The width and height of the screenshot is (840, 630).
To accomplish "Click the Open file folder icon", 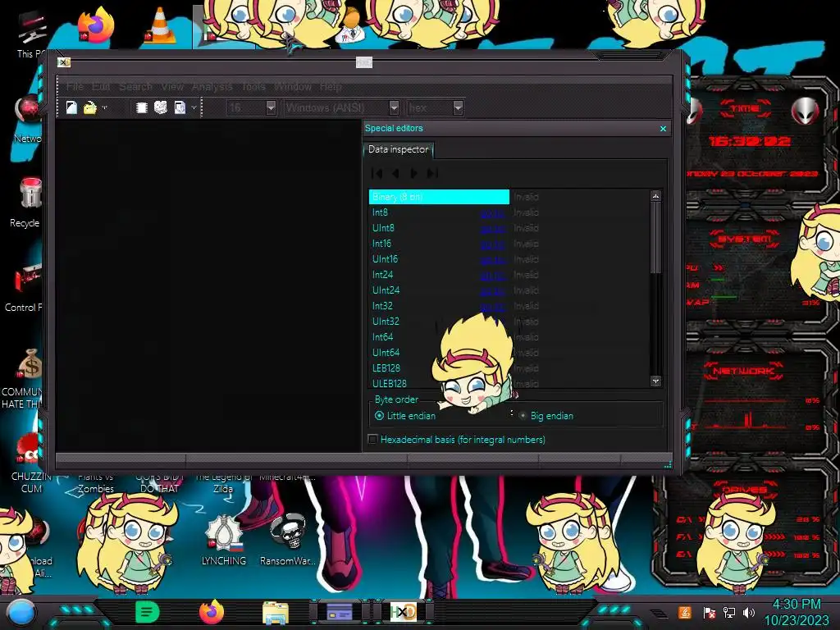I will (x=90, y=107).
